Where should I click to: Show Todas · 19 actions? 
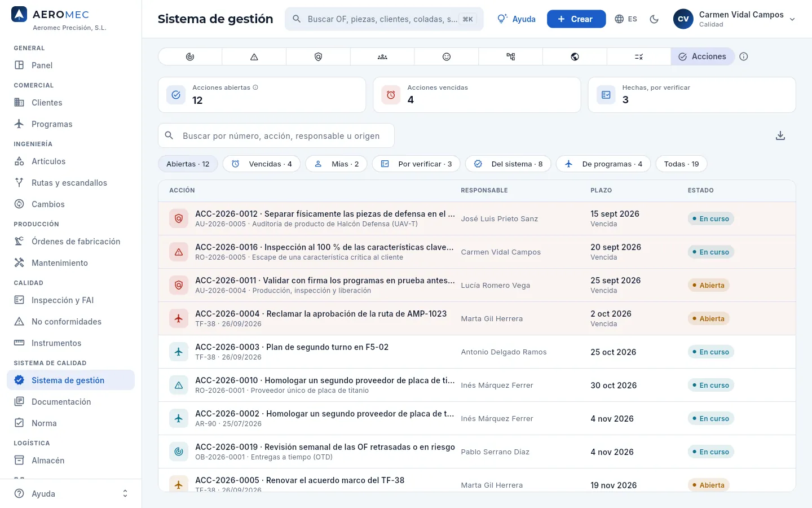(x=681, y=164)
